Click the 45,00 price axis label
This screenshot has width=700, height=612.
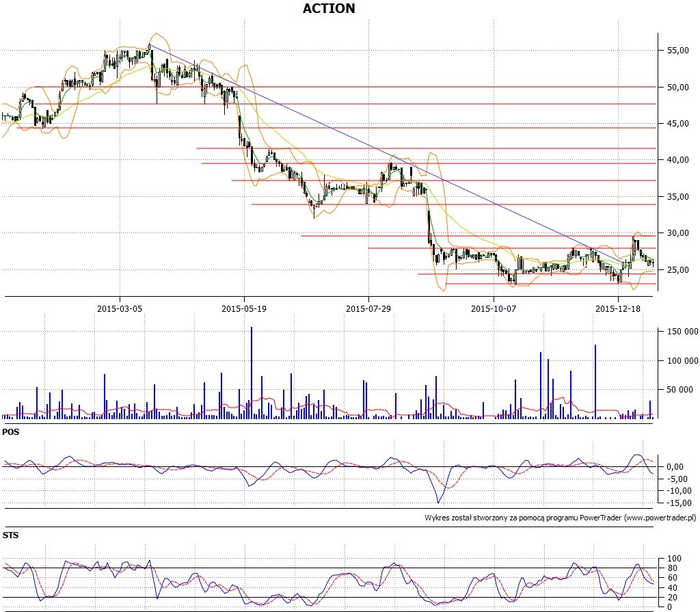pyautogui.click(x=678, y=124)
